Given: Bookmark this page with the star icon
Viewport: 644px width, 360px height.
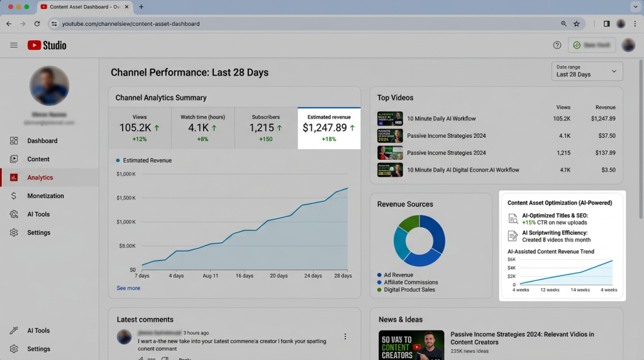Looking at the screenshot, I should (x=577, y=24).
